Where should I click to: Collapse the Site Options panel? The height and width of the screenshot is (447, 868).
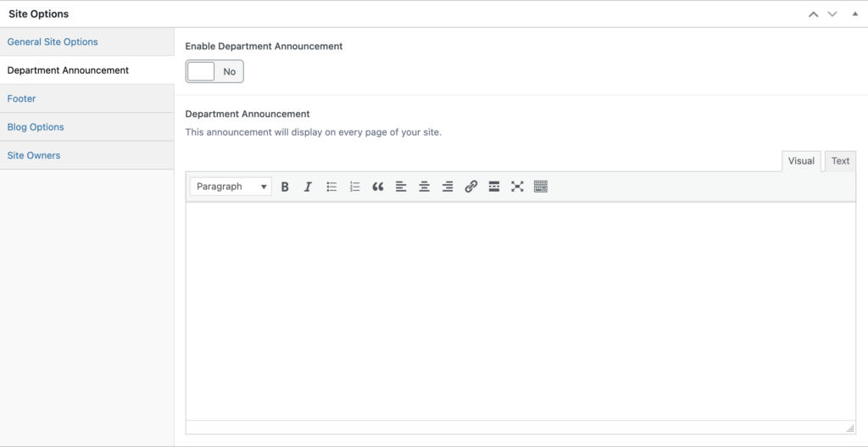tap(854, 14)
